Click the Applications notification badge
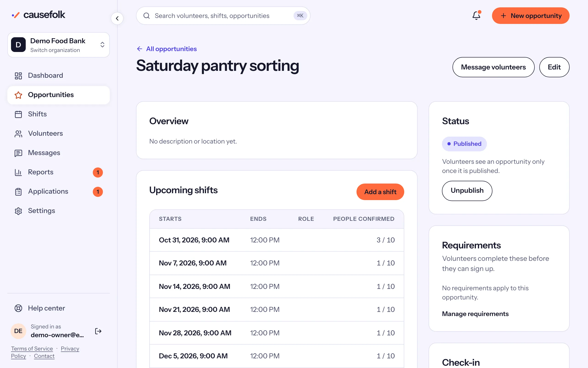This screenshot has height=368, width=588. pos(98,192)
